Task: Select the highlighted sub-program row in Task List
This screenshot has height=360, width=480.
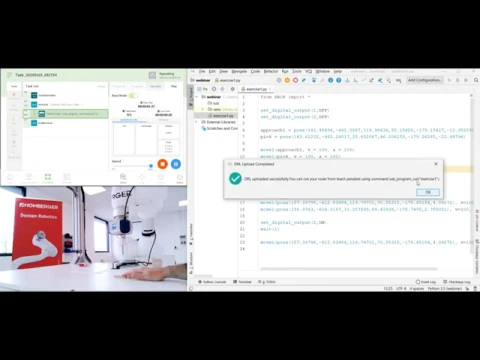Action: pyautogui.click(x=65, y=114)
